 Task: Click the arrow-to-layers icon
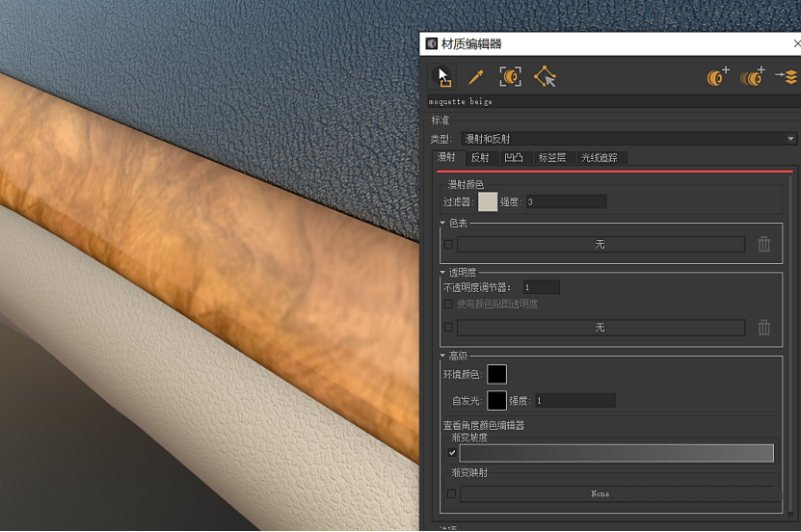click(x=786, y=77)
